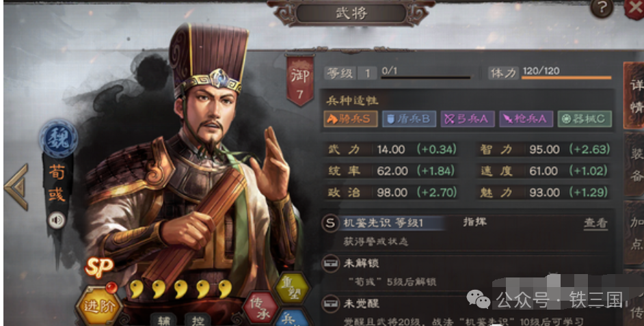The image size is (644, 326).
Task: Open the 加点 attribute points tab
Action: click(634, 233)
